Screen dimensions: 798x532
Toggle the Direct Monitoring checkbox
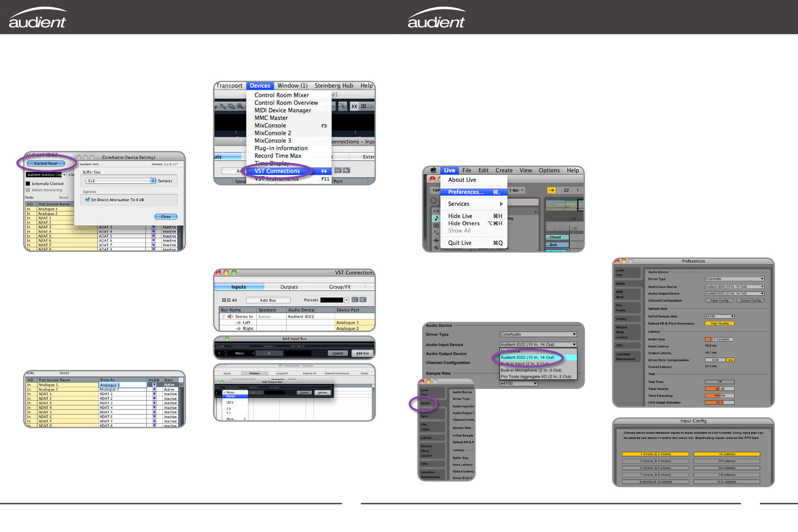pos(28,190)
